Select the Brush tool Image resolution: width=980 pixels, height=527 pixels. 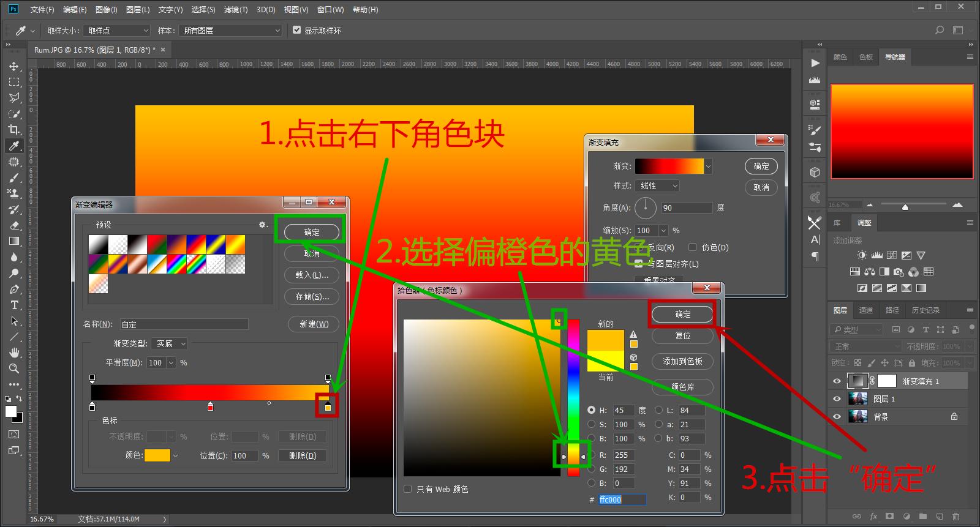[x=14, y=178]
